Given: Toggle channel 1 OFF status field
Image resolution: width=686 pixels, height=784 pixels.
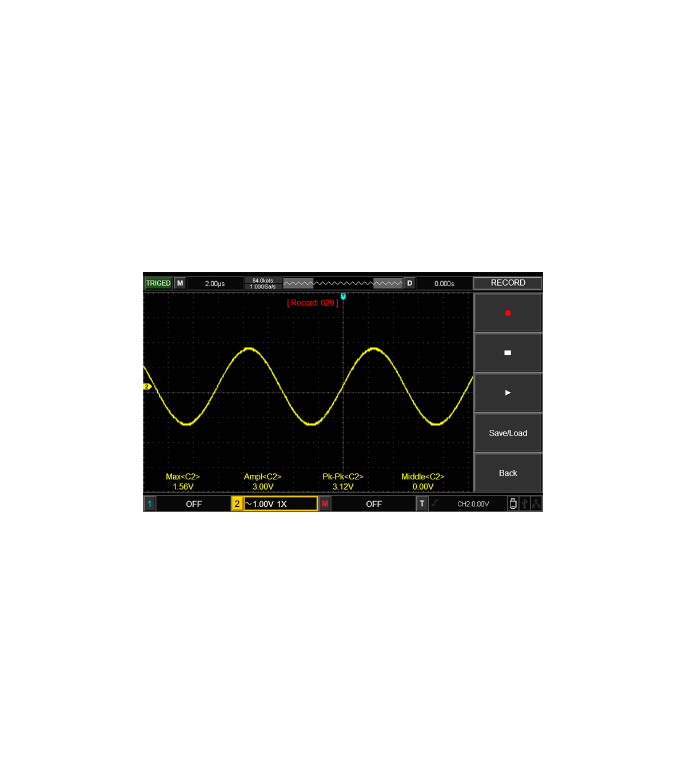Looking at the screenshot, I should point(194,503).
